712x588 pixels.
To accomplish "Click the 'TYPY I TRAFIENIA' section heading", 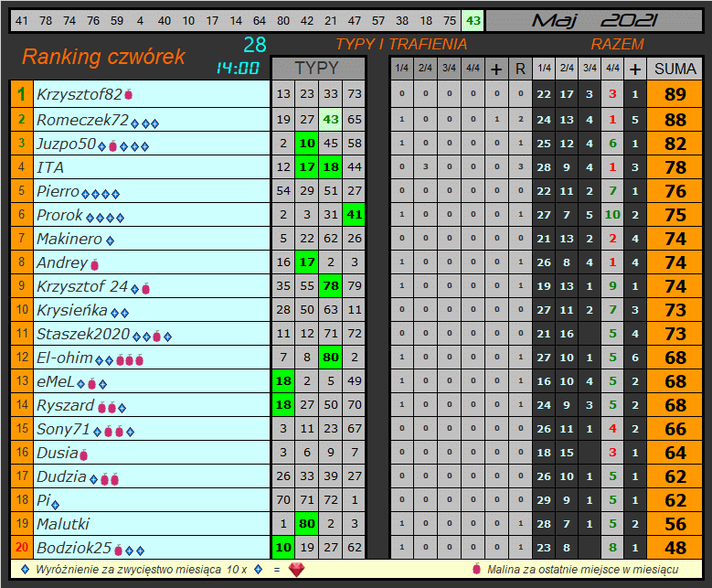I will pos(401,44).
